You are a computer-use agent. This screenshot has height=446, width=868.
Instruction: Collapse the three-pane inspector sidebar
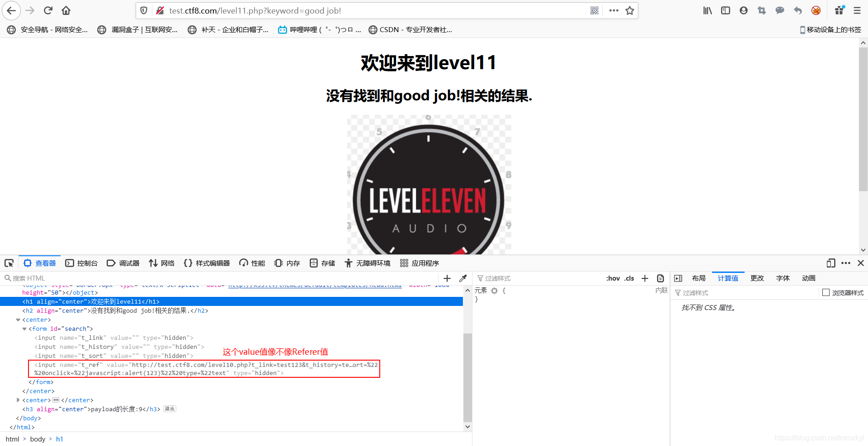point(678,278)
